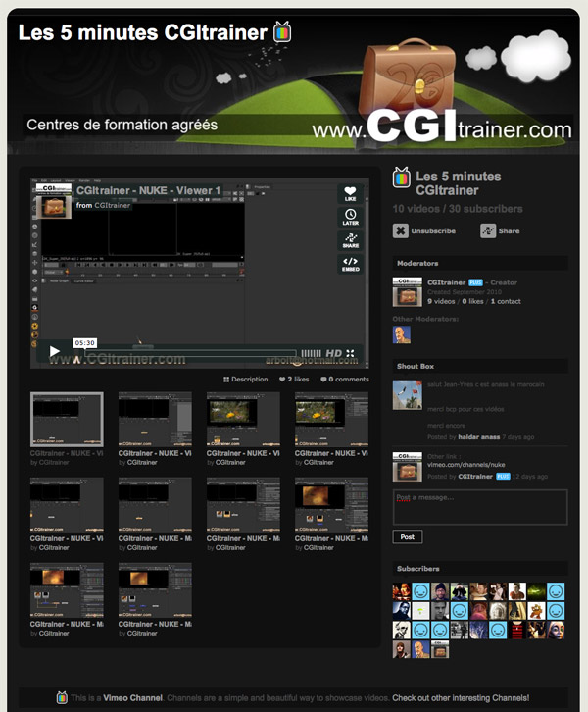Click the CGItrainer avatar in the Shout Box
Viewport: 588px width, 712px height.
coord(407,467)
